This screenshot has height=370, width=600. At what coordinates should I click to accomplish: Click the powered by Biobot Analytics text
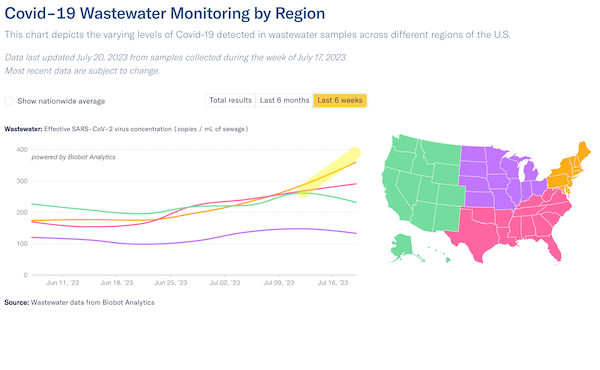pyautogui.click(x=73, y=157)
